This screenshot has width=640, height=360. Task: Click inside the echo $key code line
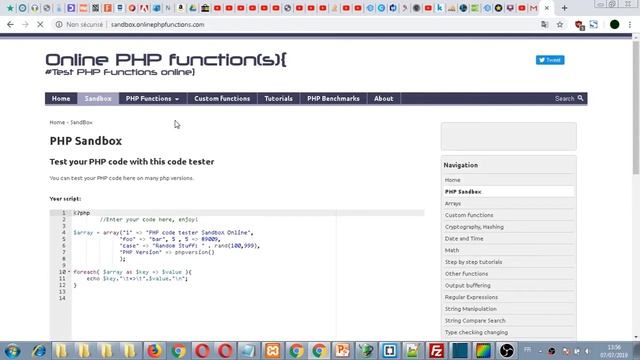click(x=137, y=278)
